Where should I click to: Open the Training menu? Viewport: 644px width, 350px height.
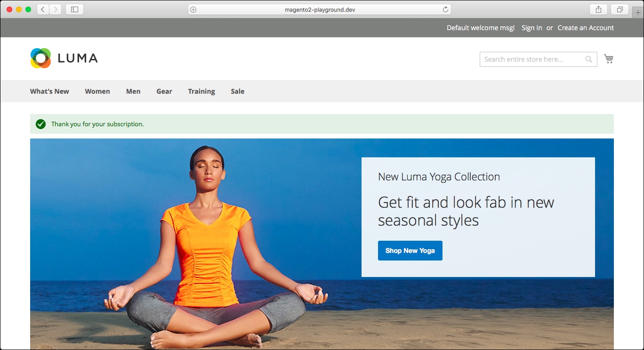click(x=201, y=91)
